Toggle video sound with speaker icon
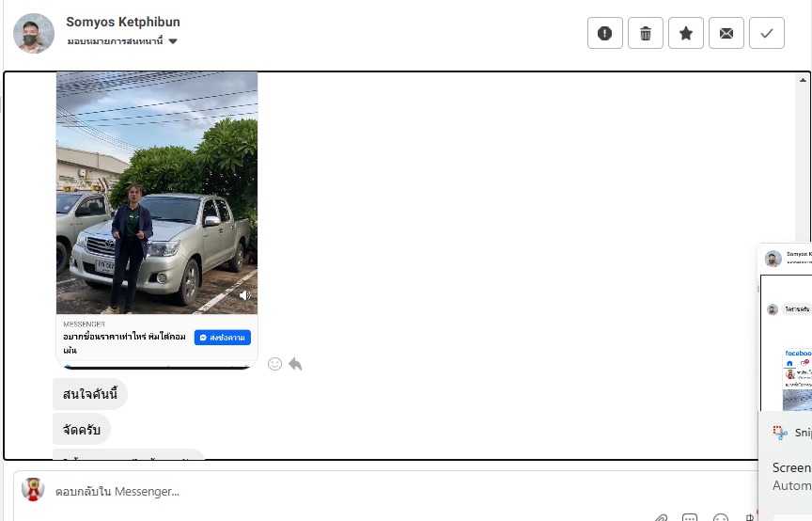Image resolution: width=812 pixels, height=521 pixels. [245, 295]
